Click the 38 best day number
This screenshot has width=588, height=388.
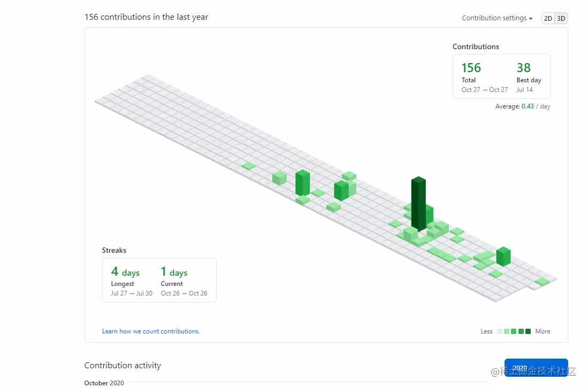click(523, 68)
